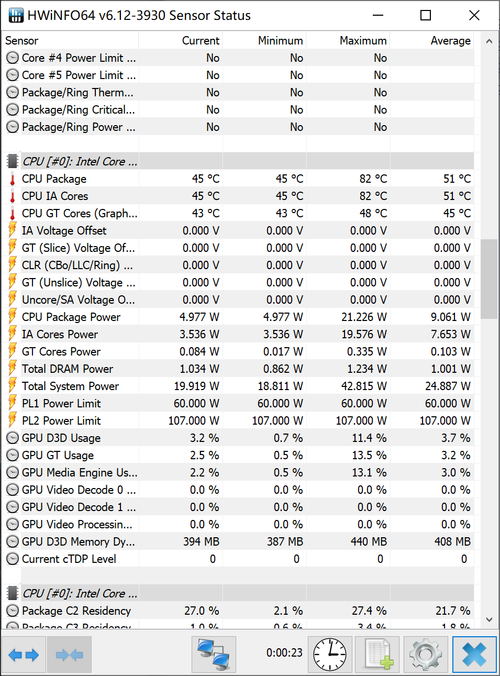Select the PL2 Power Limit row

point(238,420)
